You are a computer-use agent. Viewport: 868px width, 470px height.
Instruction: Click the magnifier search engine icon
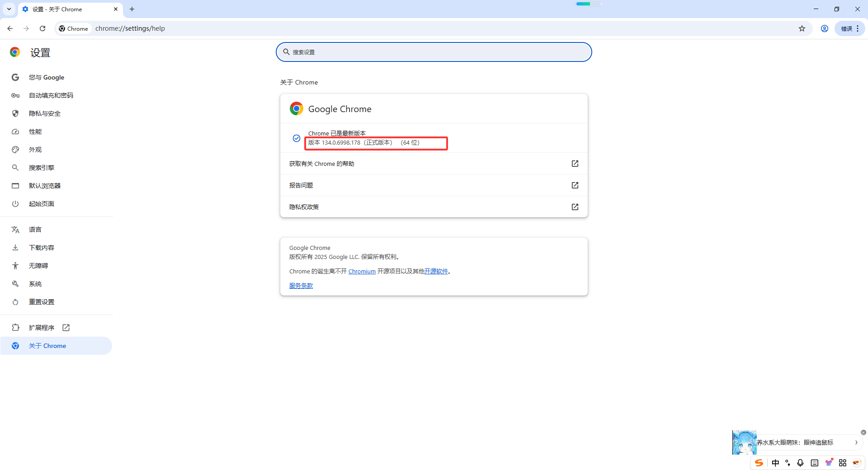tap(15, 168)
